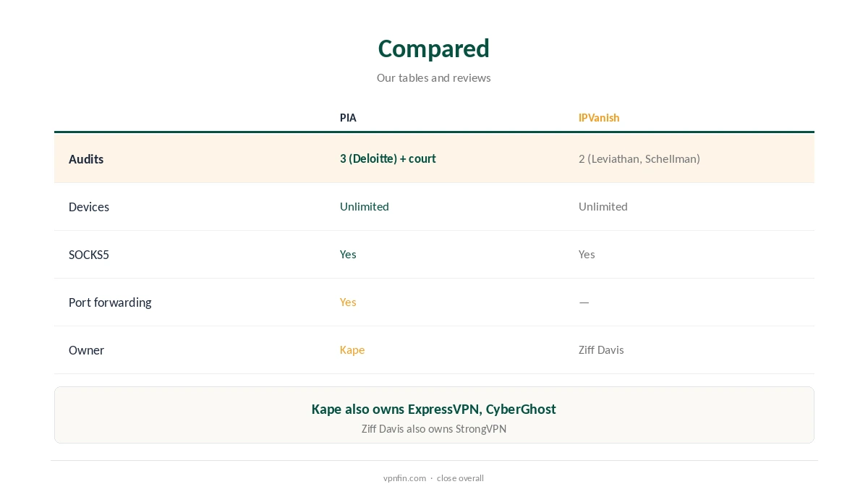This screenshot has height=492, width=868.
Task: Select the Audits row label
Action: (86, 159)
